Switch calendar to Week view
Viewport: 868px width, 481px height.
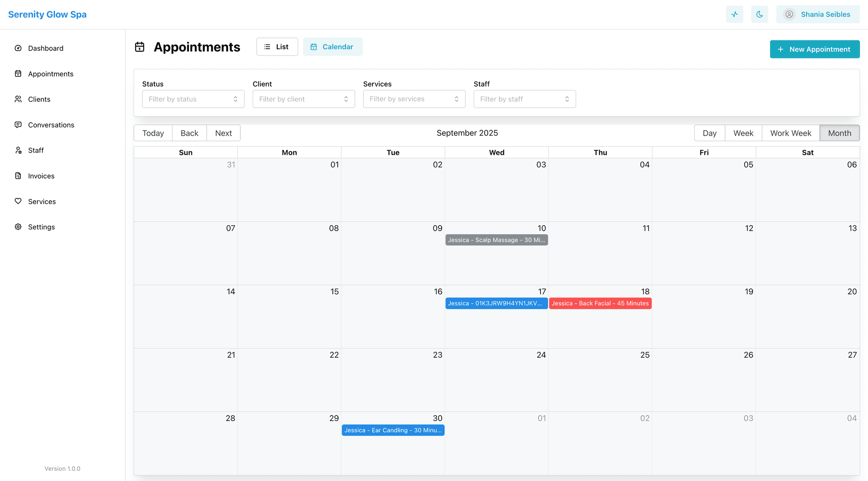point(743,133)
